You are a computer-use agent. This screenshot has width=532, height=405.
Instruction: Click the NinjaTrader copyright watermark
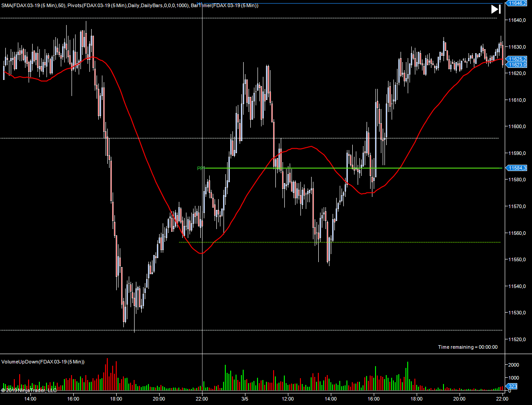[29, 390]
